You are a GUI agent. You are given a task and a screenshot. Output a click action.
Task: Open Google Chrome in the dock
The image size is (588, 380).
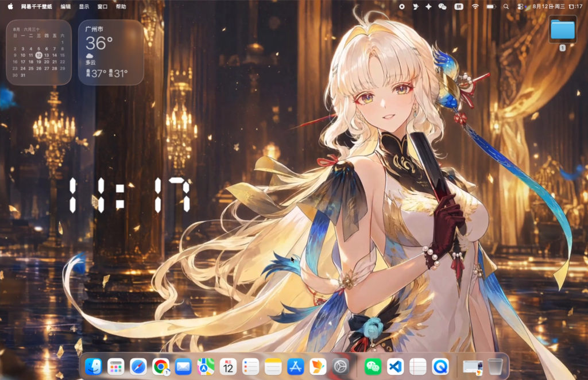[x=161, y=366]
